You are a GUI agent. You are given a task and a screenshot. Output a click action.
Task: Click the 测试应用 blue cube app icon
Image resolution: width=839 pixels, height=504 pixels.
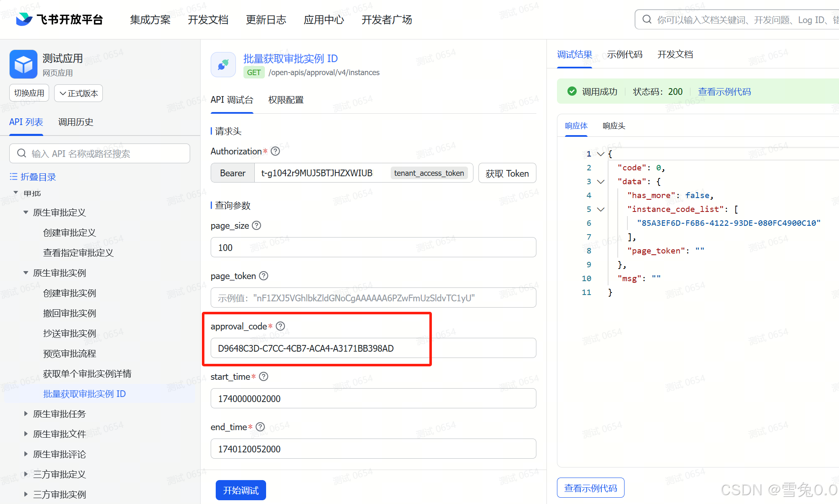coord(24,64)
